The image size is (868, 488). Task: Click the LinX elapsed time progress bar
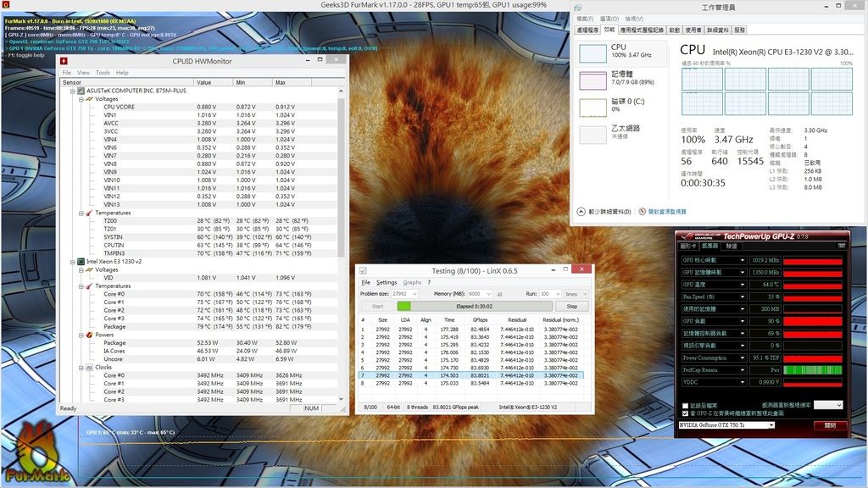coord(475,306)
